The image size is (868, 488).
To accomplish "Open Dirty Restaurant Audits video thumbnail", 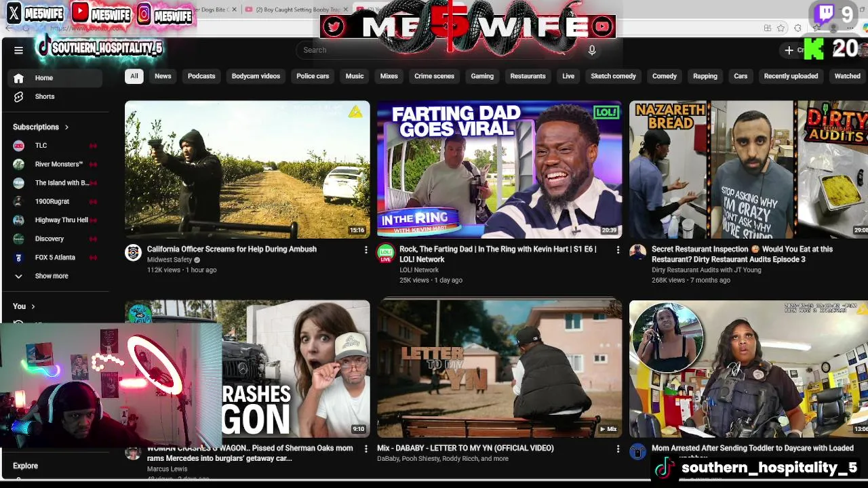I will [749, 169].
